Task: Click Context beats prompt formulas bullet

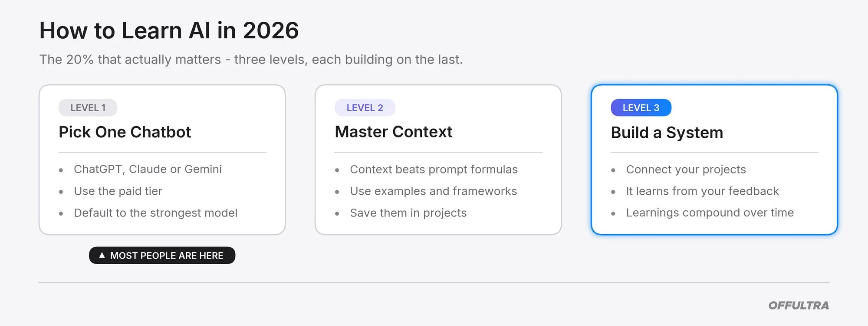Action: [434, 170]
